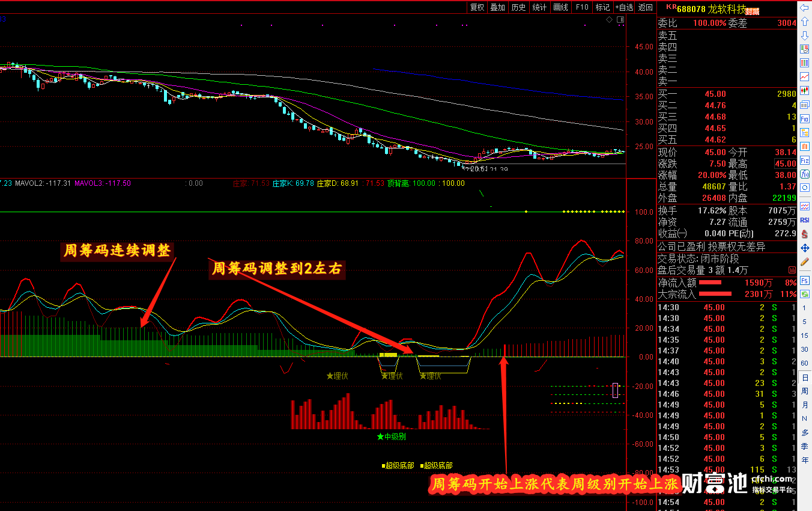The width and height of the screenshot is (812, 511).
Task: Click the green refresh icon
Action: 804,294
